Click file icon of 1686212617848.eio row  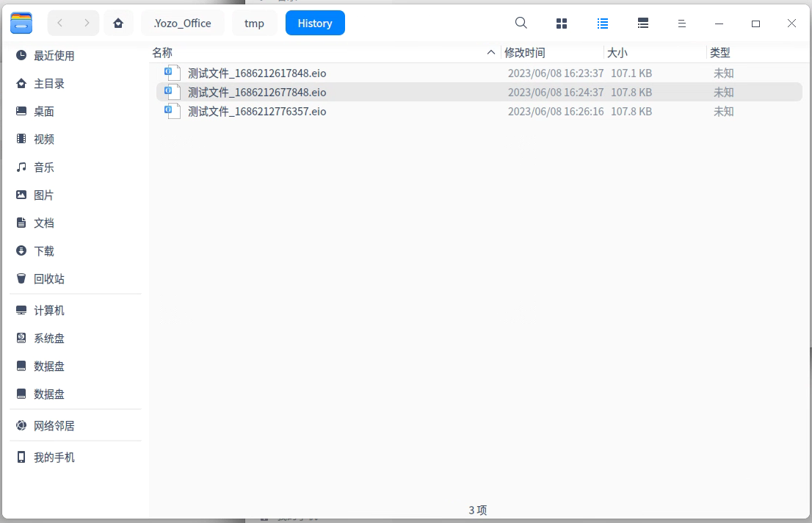click(x=173, y=73)
